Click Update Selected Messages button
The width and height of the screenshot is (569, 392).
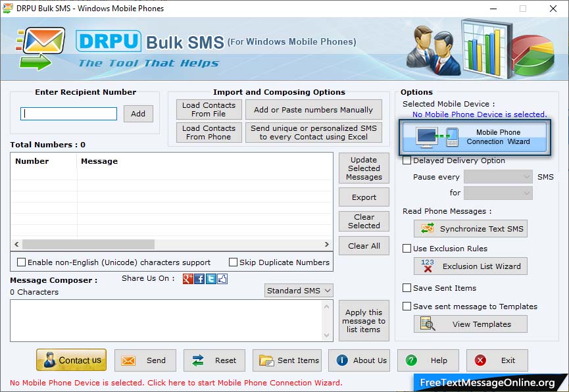pos(364,168)
